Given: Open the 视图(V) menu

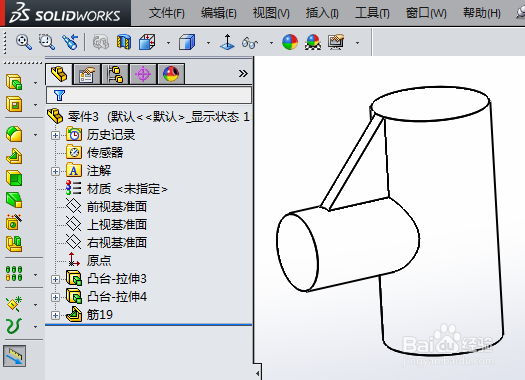Looking at the screenshot, I should pos(271,13).
